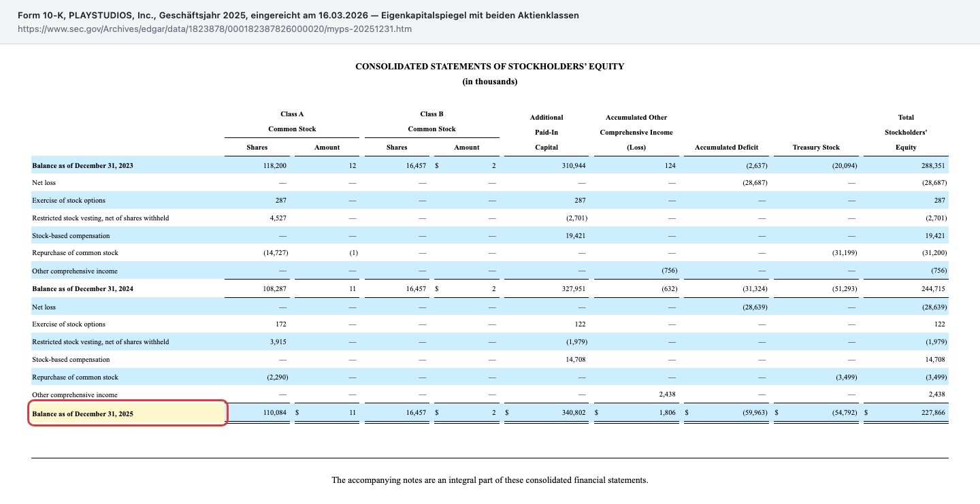Click 'Stock-based compensation' label in the 14,708 row

click(71, 360)
